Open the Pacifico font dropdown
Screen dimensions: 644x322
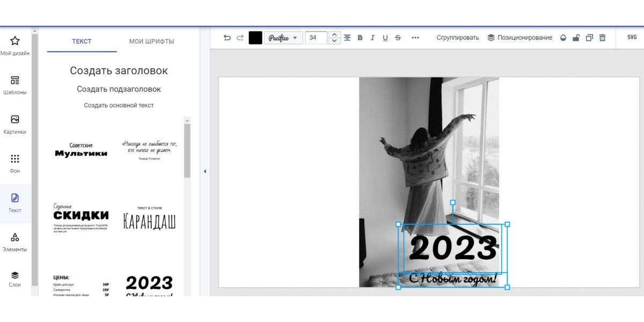[283, 38]
